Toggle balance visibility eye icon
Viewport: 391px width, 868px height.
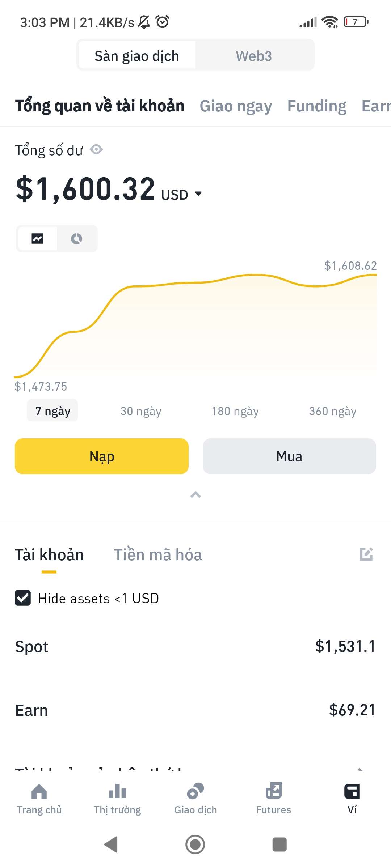click(96, 149)
